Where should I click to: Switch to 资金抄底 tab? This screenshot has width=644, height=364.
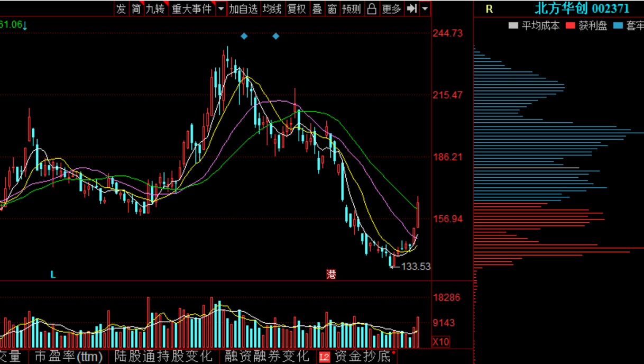[362, 356]
